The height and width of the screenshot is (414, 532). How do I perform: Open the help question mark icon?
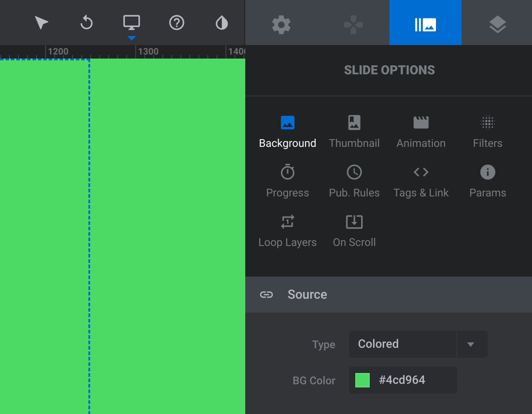coord(177,23)
